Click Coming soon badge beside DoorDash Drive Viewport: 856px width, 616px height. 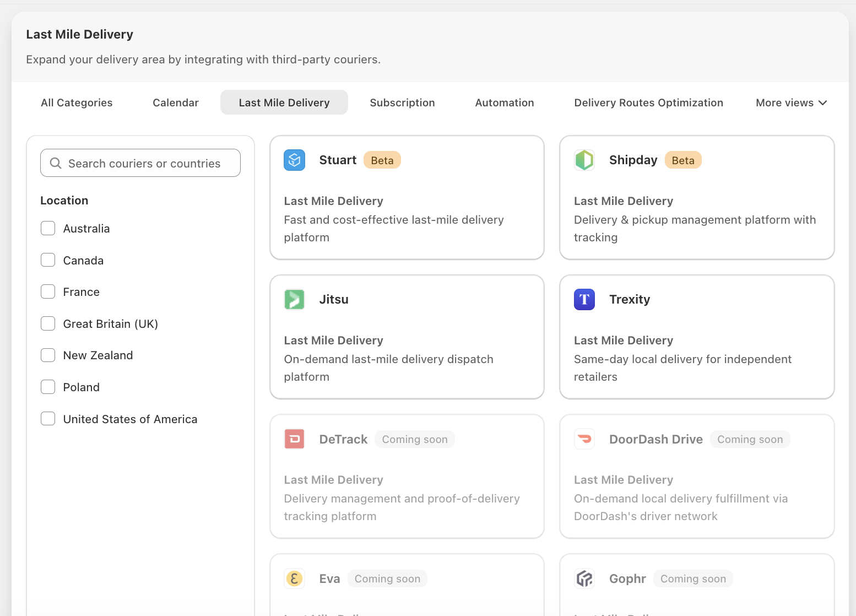point(750,439)
